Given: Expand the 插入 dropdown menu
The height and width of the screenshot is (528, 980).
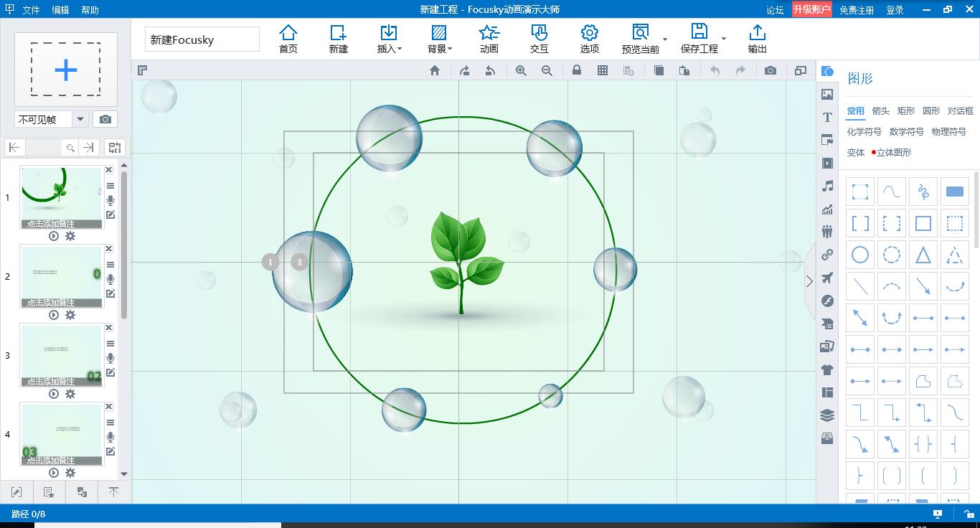Looking at the screenshot, I should click(x=389, y=39).
